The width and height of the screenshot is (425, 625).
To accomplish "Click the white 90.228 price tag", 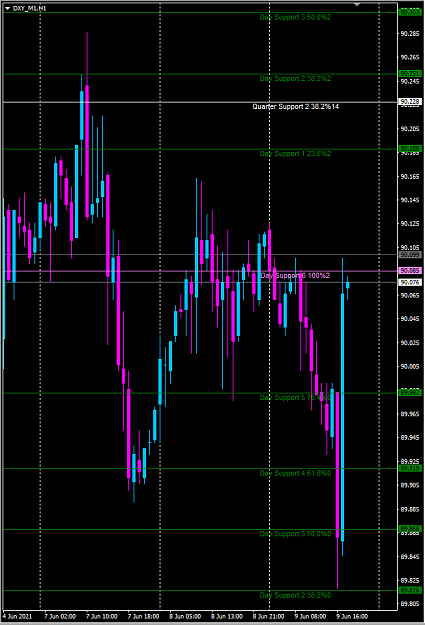I will [x=410, y=102].
